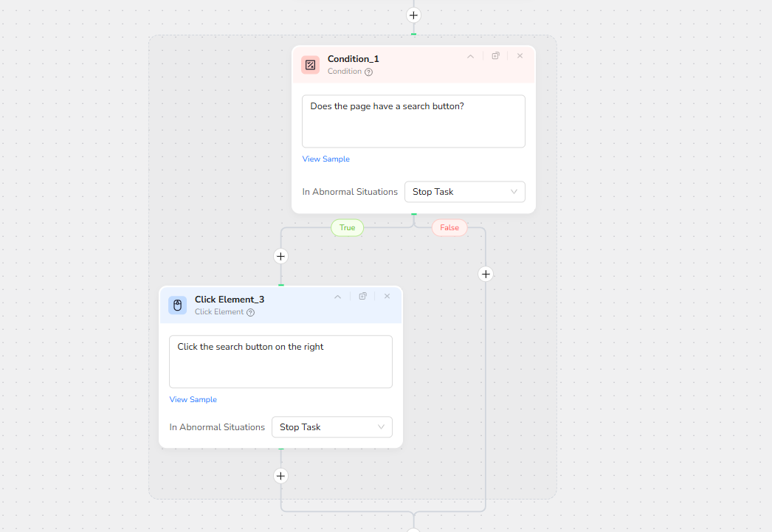772x532 pixels.
Task: Focus the 'Does the page have a search button?' field
Action: click(x=413, y=121)
